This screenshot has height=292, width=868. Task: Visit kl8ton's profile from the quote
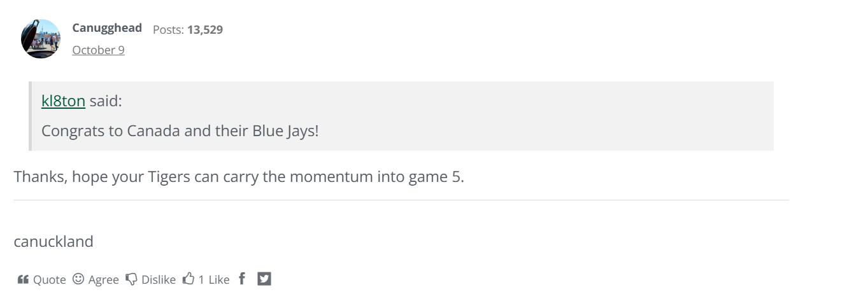pyautogui.click(x=63, y=101)
